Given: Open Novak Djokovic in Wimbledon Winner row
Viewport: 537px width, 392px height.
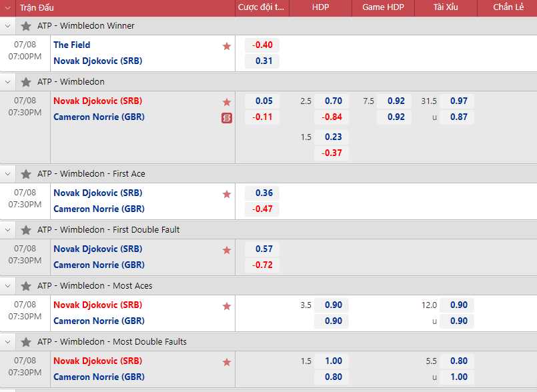Looking at the screenshot, I should (98, 61).
